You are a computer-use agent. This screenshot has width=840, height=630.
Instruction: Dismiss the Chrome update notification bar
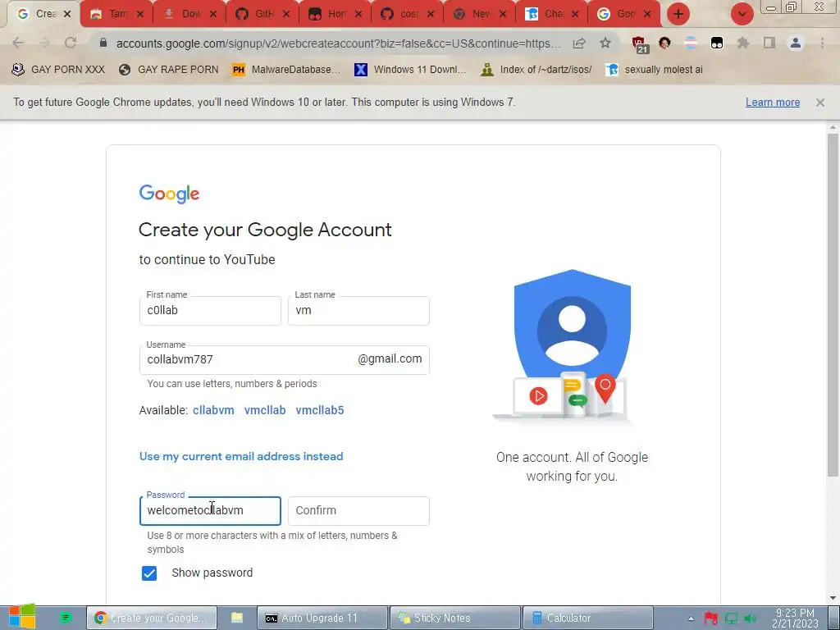[820, 103]
